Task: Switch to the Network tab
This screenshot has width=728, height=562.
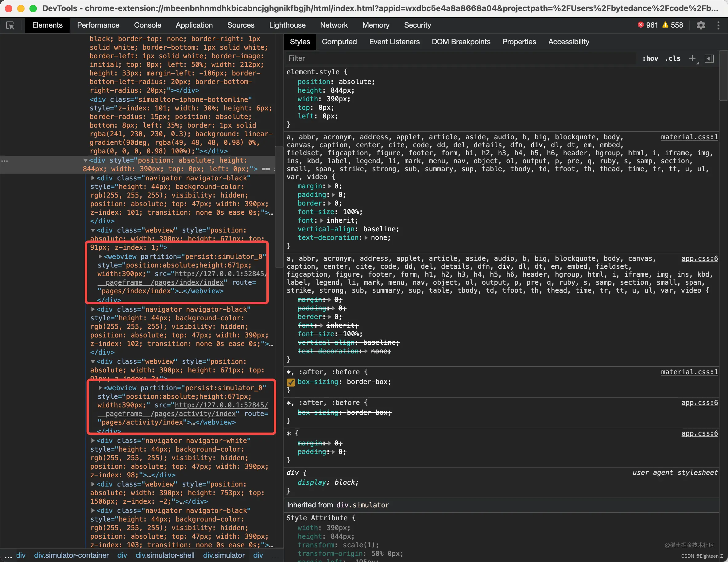Action: tap(334, 25)
